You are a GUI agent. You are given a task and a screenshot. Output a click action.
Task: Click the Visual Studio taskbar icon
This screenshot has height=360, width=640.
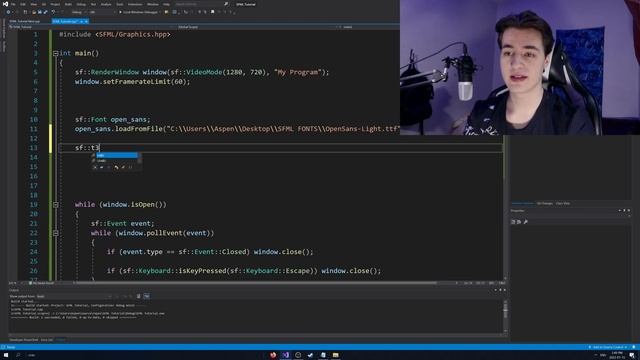coord(286,355)
